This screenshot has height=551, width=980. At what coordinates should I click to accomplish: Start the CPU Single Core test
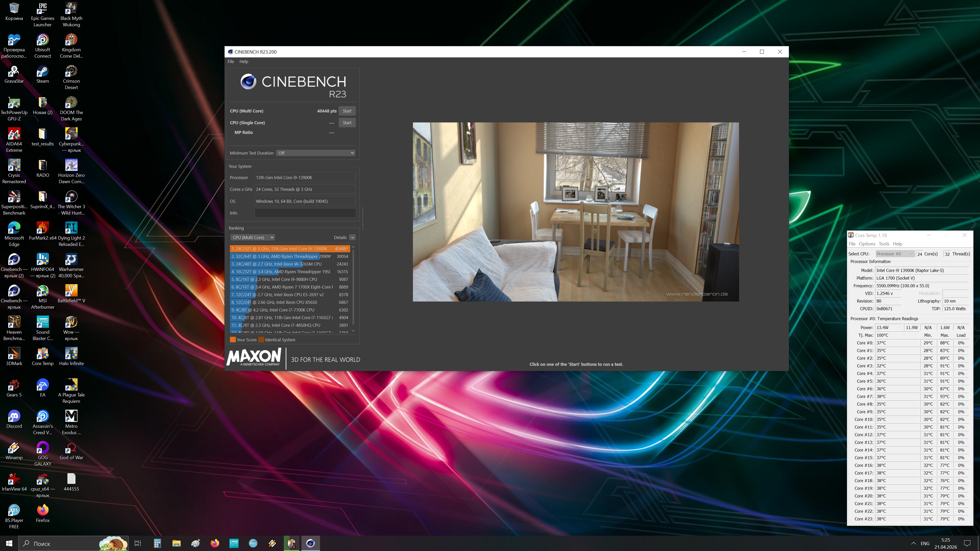click(x=347, y=122)
